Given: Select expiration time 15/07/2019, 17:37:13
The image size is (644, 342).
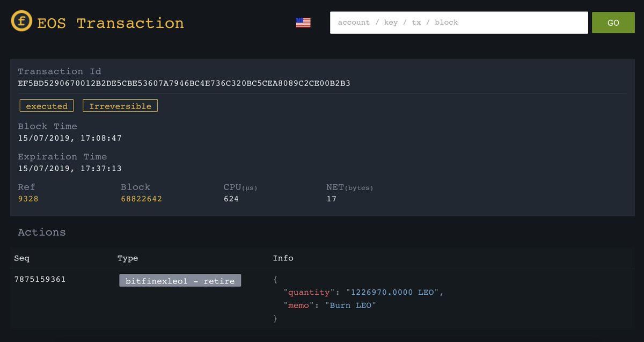Looking at the screenshot, I should (70, 169).
